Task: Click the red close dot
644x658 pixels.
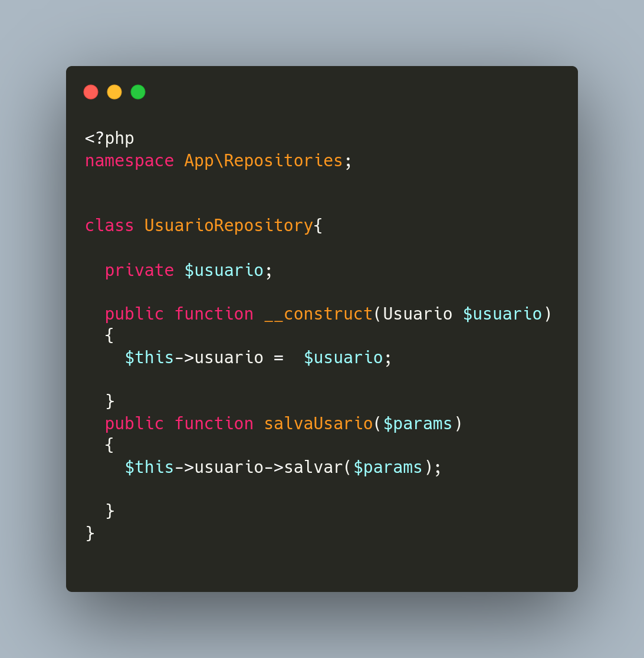Action: tap(91, 92)
